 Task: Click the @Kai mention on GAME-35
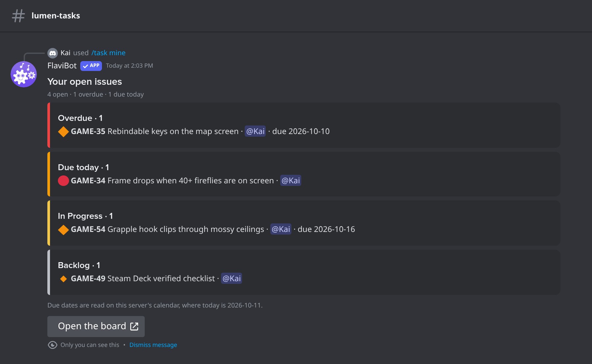[255, 131]
